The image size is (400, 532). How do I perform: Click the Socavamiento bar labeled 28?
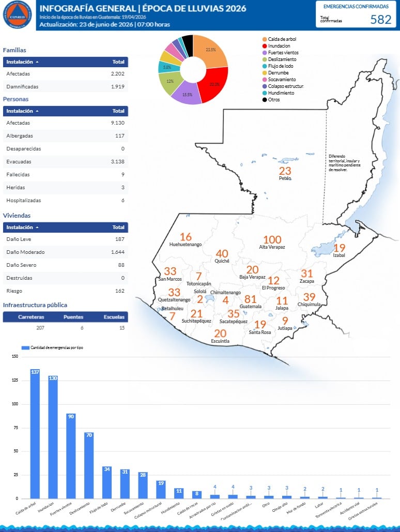(x=143, y=485)
